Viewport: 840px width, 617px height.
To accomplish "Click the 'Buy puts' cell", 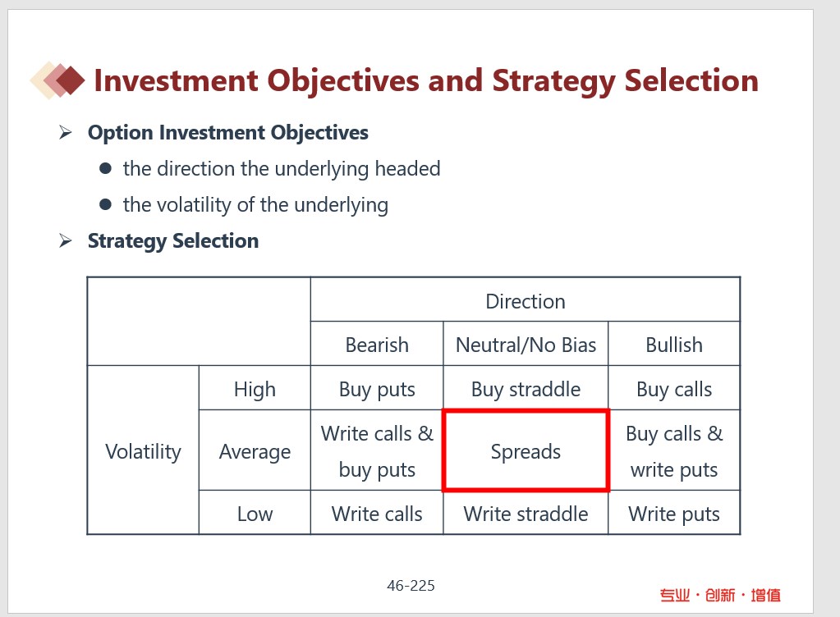I will (377, 389).
